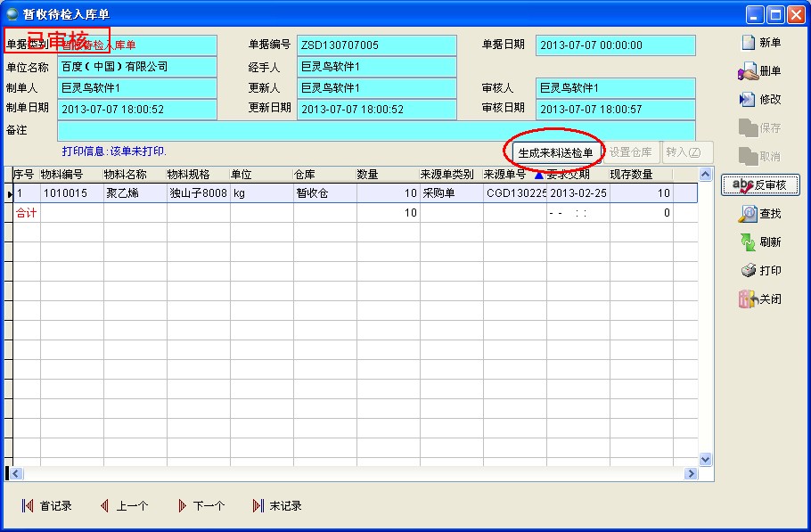This screenshot has width=811, height=532.
Task: Go to 首记录 (first record)
Action: pyautogui.click(x=46, y=506)
